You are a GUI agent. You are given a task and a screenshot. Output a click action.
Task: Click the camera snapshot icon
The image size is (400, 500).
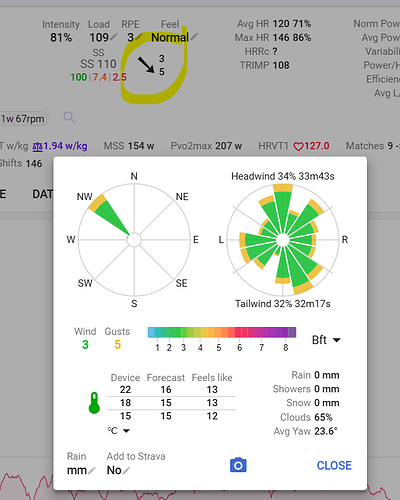click(x=238, y=465)
